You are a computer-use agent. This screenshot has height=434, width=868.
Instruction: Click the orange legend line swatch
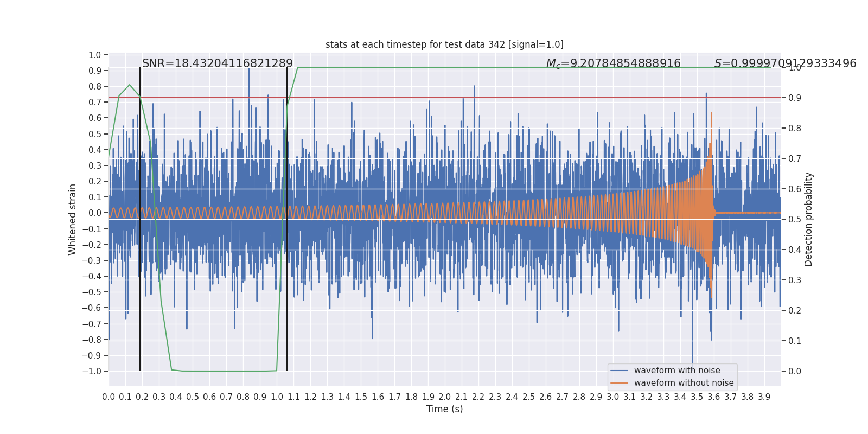point(620,383)
